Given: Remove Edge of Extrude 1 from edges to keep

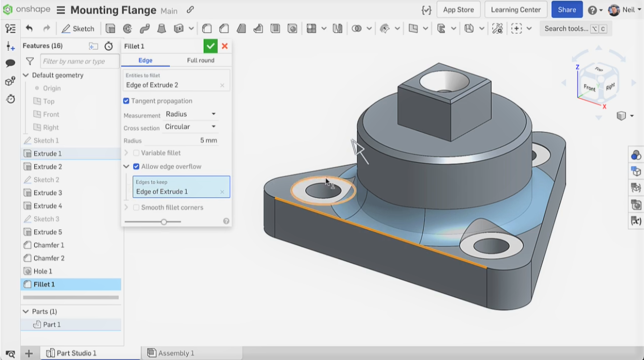Looking at the screenshot, I should click(x=222, y=192).
